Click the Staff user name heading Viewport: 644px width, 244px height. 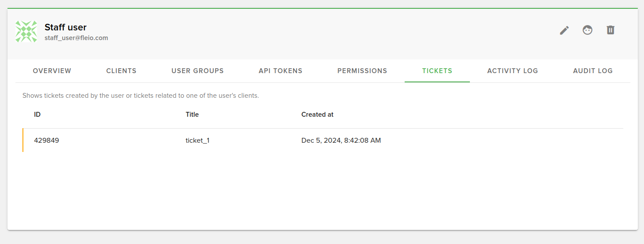pos(66,27)
